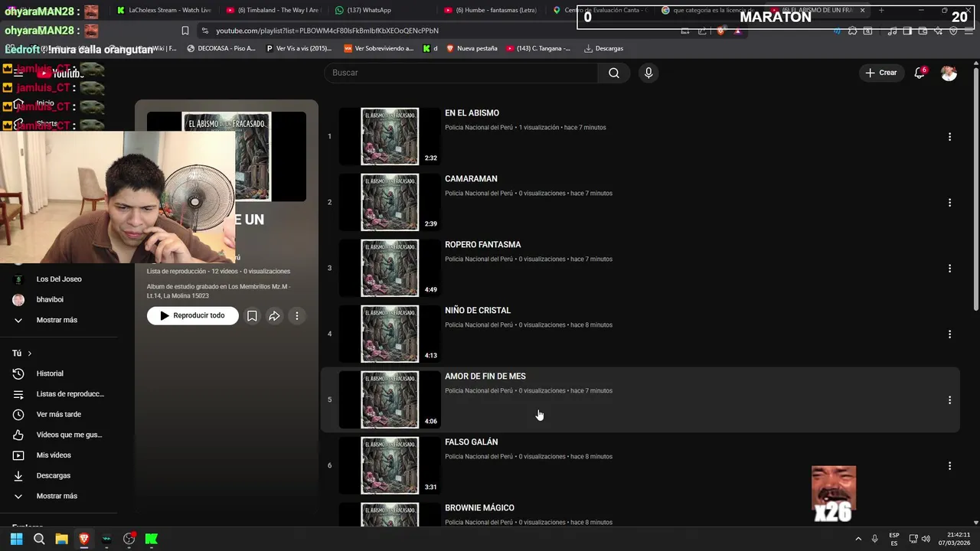This screenshot has height=551, width=980.
Task: Play EN EL ABISMO video thumbnail
Action: 390,136
